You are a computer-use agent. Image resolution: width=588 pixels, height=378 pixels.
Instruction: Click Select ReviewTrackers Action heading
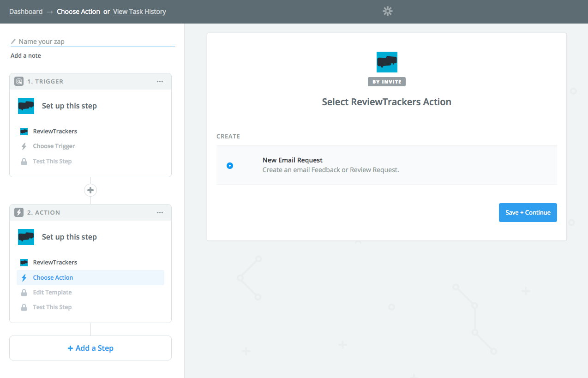click(x=387, y=102)
